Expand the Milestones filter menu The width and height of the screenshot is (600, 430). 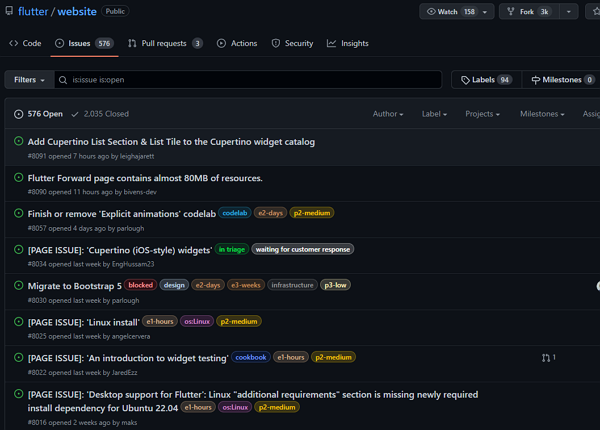[x=542, y=114]
